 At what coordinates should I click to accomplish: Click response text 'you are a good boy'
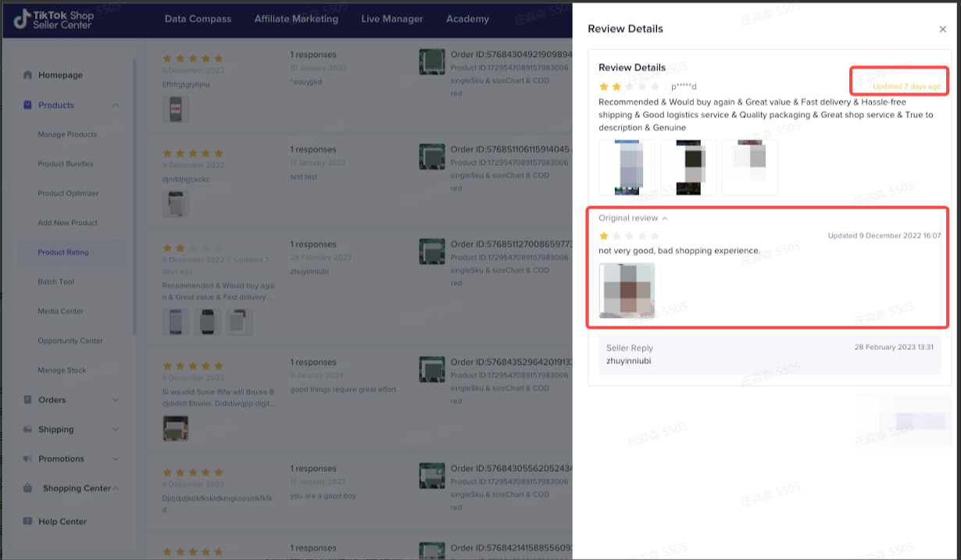(x=323, y=495)
